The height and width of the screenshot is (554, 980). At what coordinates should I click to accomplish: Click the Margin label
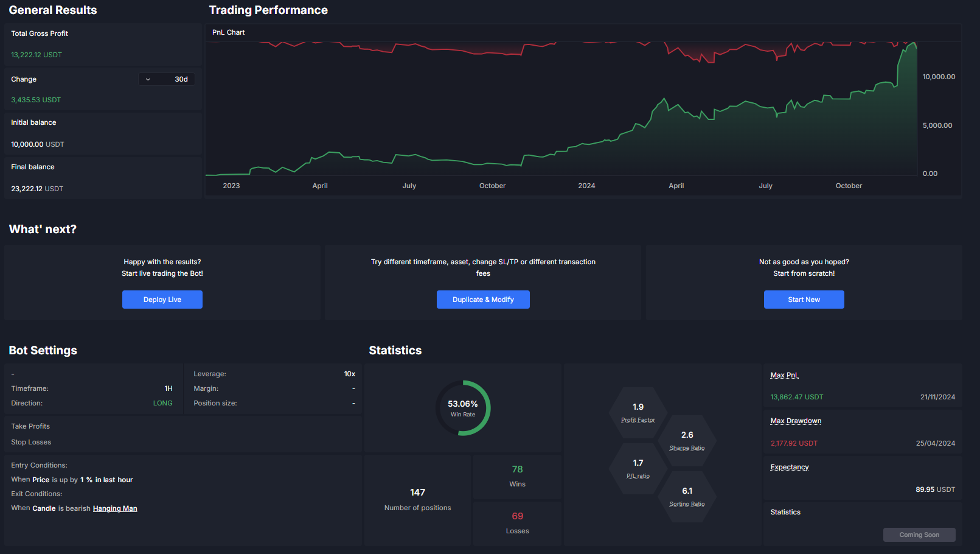point(206,388)
